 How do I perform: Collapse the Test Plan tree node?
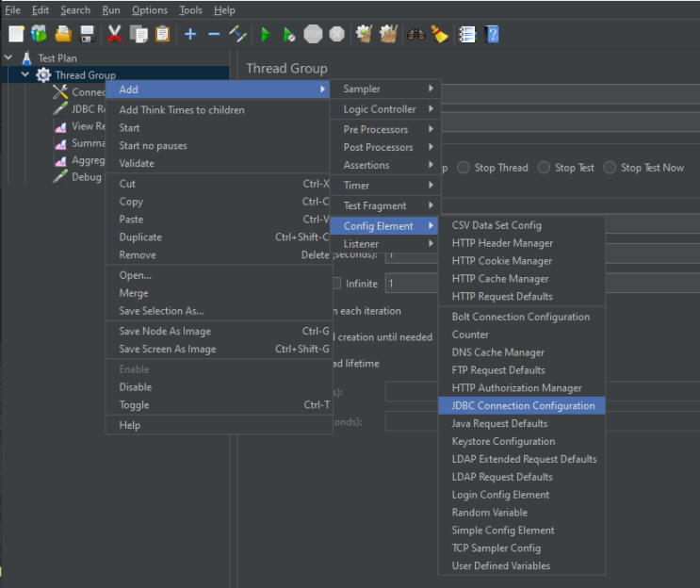8,57
